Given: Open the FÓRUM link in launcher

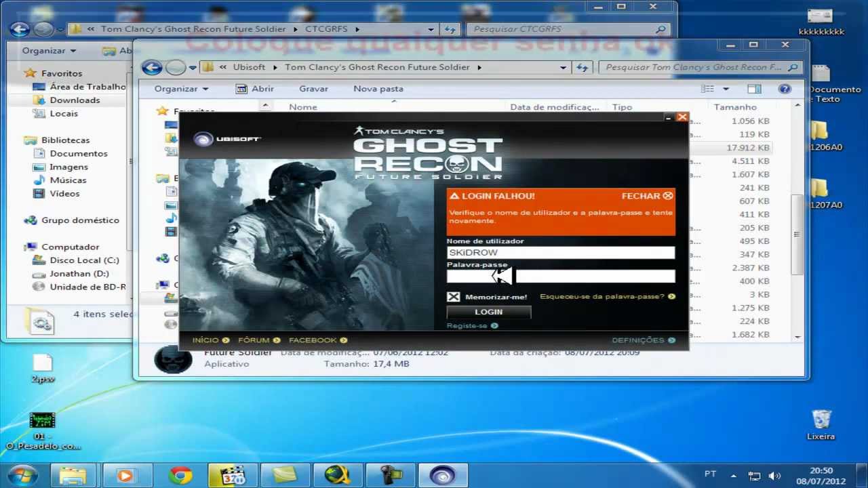Looking at the screenshot, I should click(259, 340).
